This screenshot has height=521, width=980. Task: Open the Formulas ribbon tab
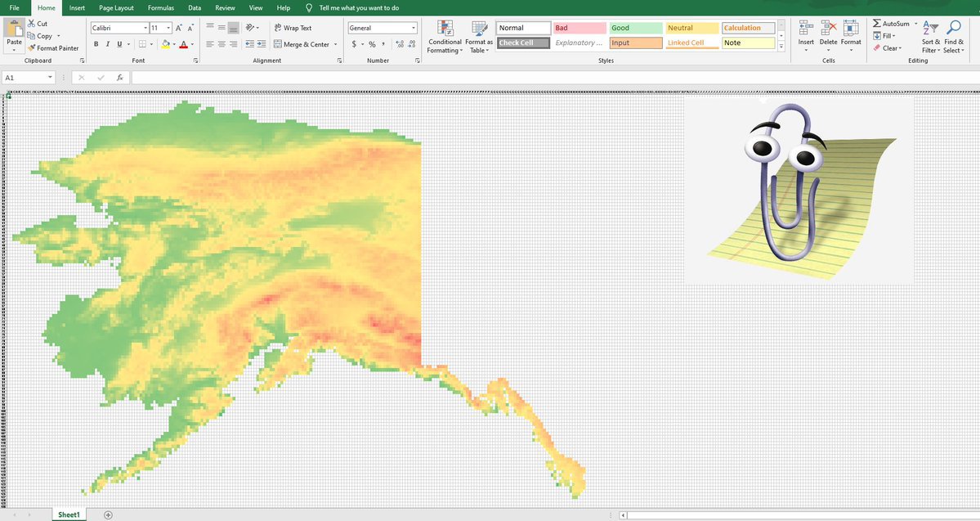click(160, 7)
